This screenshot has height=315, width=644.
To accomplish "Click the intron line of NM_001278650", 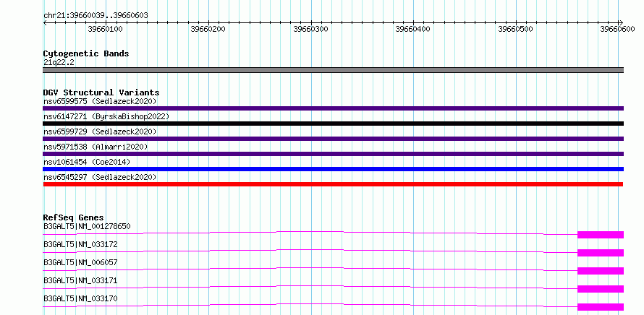I will pyautogui.click(x=310, y=232).
